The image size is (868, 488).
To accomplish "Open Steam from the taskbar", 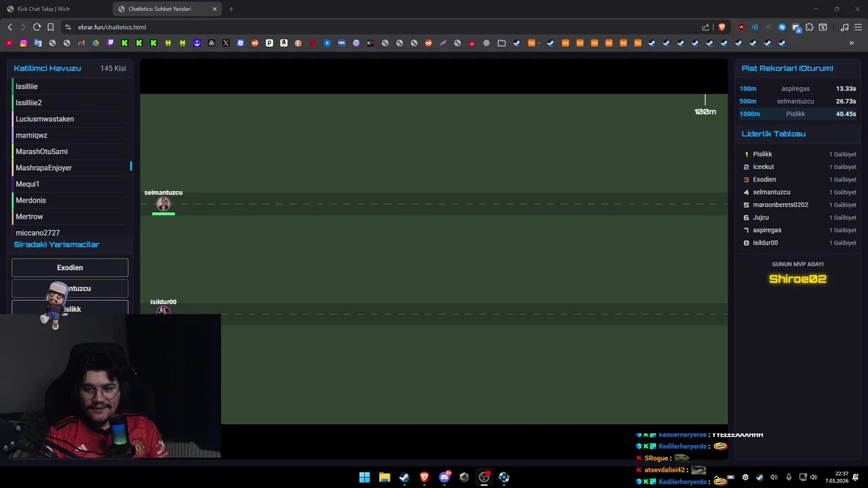I will [x=404, y=477].
